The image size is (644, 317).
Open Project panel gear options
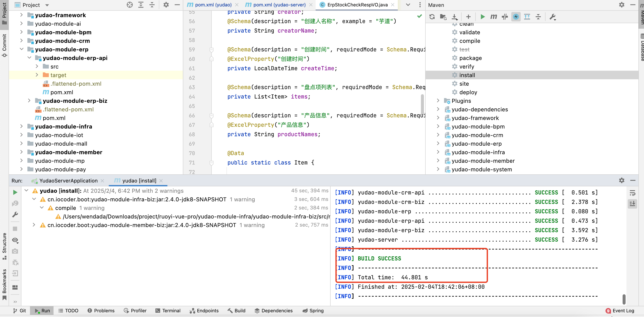[x=166, y=5]
